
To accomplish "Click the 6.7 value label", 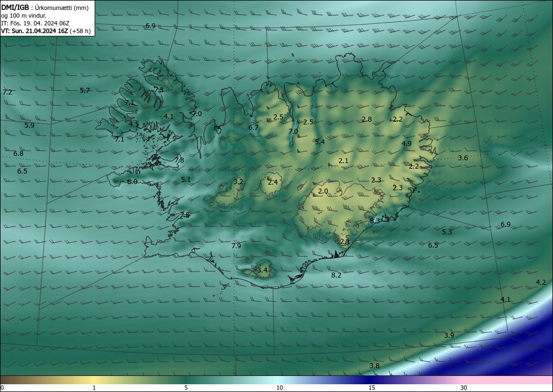I will coord(253,128).
